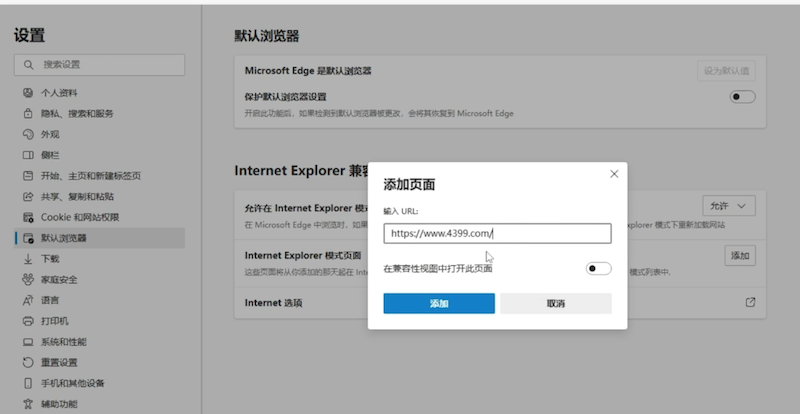Click 添加 beside Internet Explorer 模式页面
This screenshot has width=800, height=414.
tap(739, 256)
